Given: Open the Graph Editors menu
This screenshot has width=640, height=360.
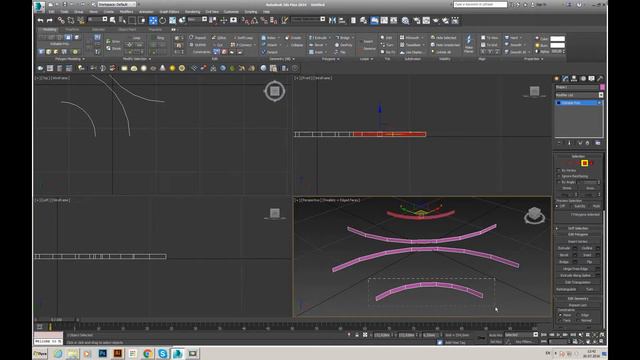Looking at the screenshot, I should (169, 11).
